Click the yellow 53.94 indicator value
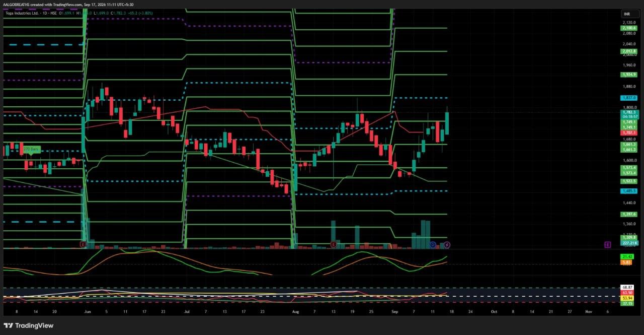Image resolution: width=644 pixels, height=335 pixels. pyautogui.click(x=627, y=298)
